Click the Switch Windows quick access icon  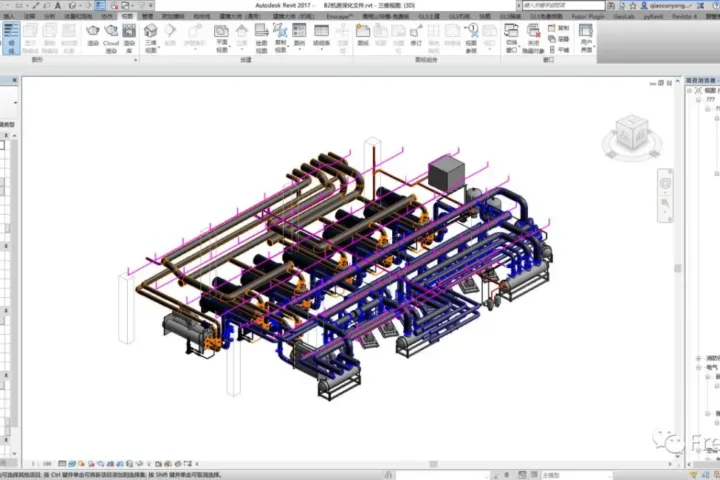(125, 6)
